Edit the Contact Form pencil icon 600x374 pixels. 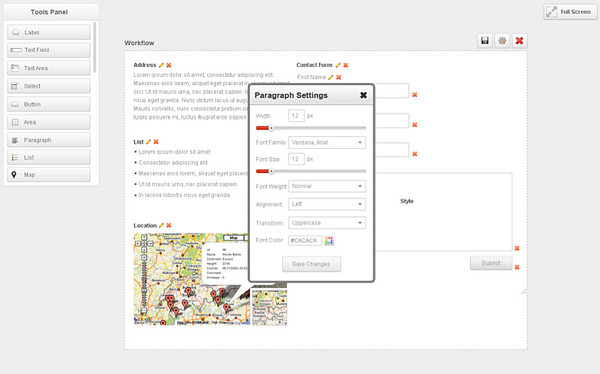click(x=338, y=65)
